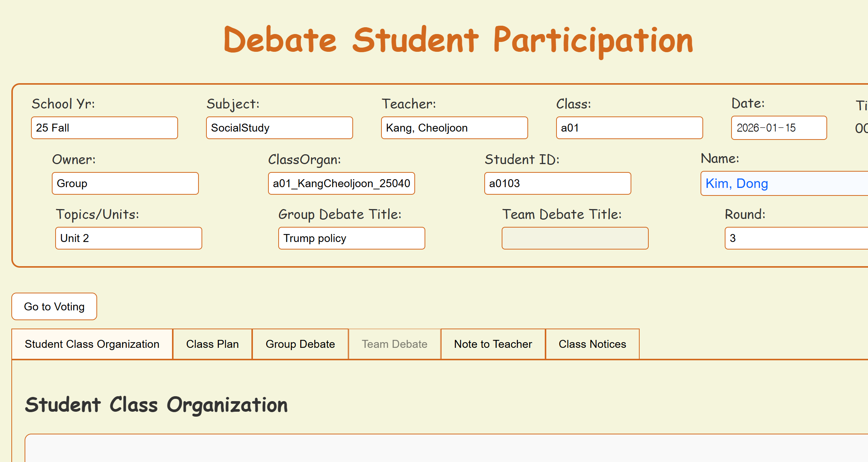Open the Student Class Organization tab
The image size is (868, 462).
92,344
